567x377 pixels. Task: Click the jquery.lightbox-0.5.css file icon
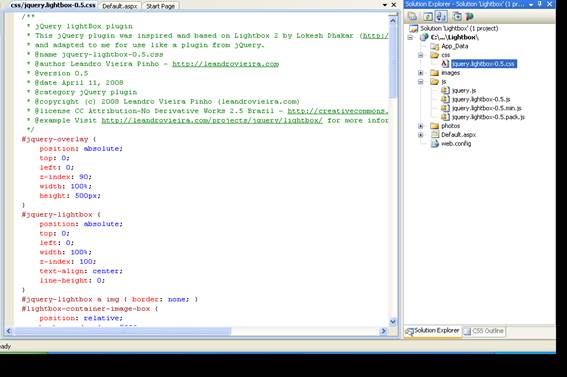tap(445, 64)
